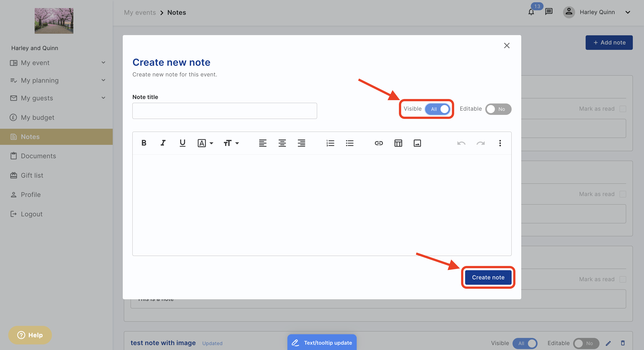This screenshot has height=350, width=644.
Task: Select Notes in the sidebar
Action: coord(56,137)
